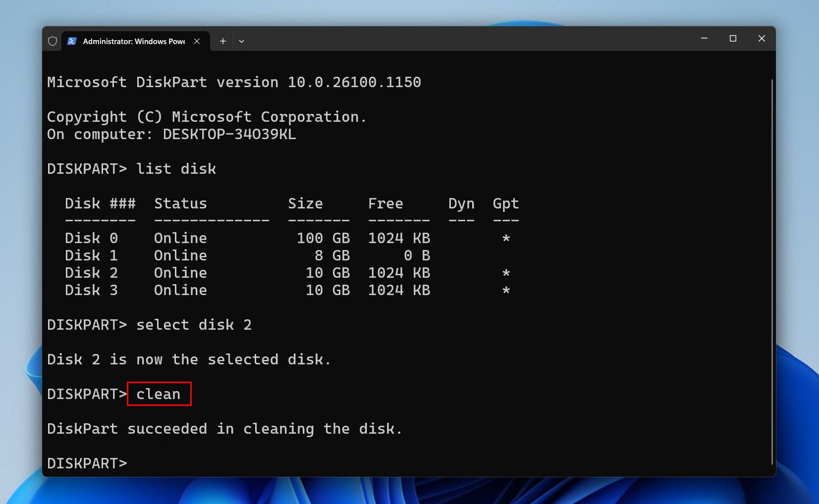Click the DiskPart succeeded confirmation message
819x504 pixels.
point(224,429)
